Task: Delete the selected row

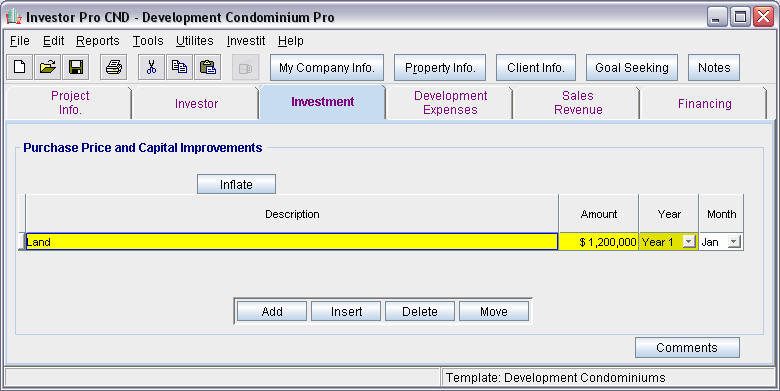Action: [x=420, y=311]
